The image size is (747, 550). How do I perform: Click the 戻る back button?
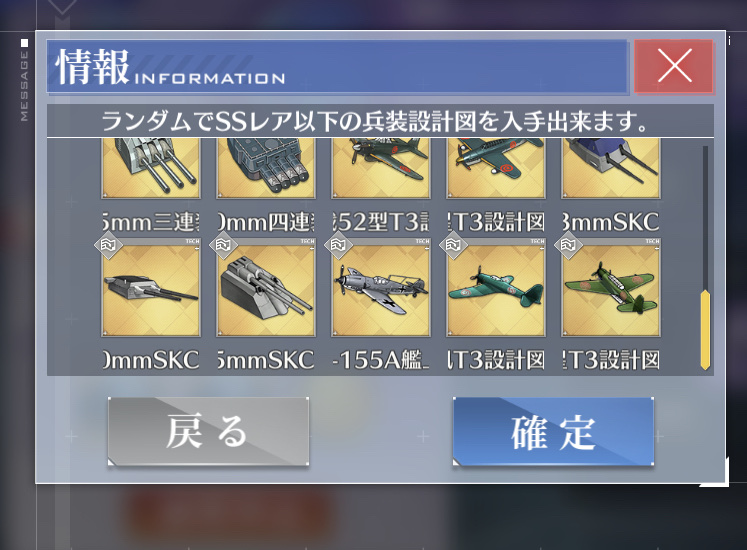(x=208, y=431)
